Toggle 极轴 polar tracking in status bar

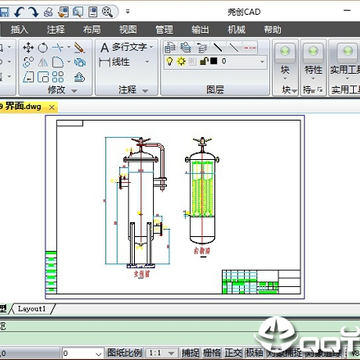click(254, 353)
